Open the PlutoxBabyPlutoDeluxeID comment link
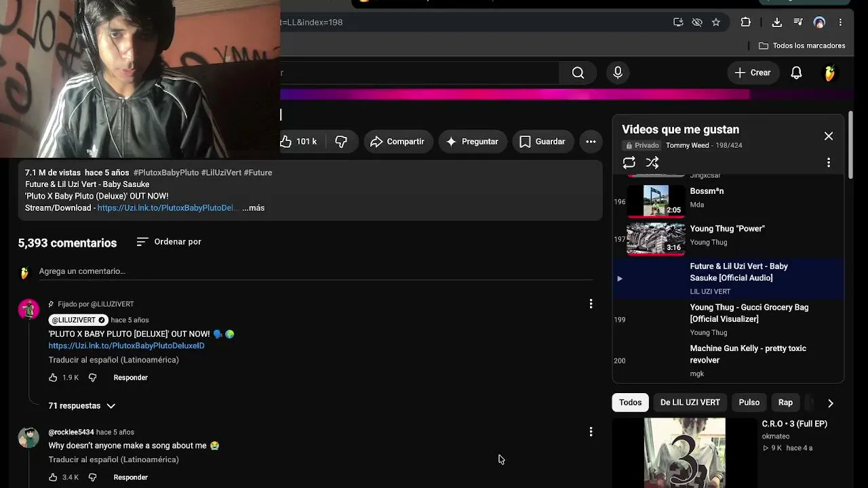This screenshot has height=488, width=868. (126, 346)
